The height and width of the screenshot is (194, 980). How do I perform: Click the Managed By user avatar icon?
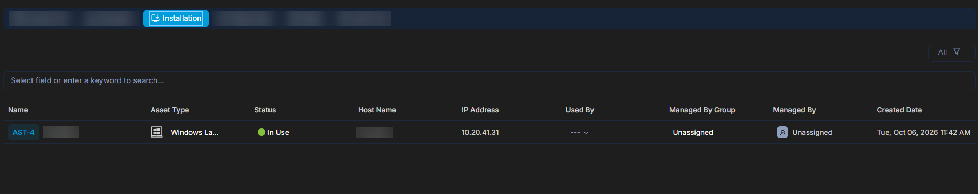[783, 132]
